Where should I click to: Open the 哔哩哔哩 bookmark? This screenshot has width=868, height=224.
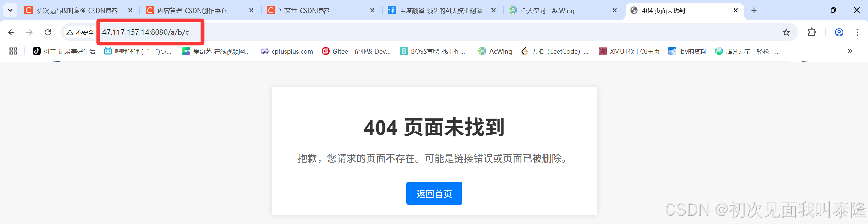click(x=138, y=51)
